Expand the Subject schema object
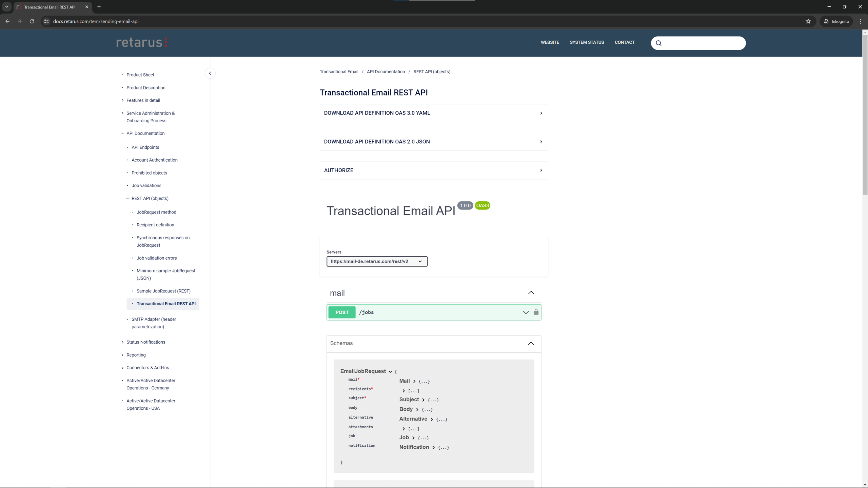 point(423,400)
